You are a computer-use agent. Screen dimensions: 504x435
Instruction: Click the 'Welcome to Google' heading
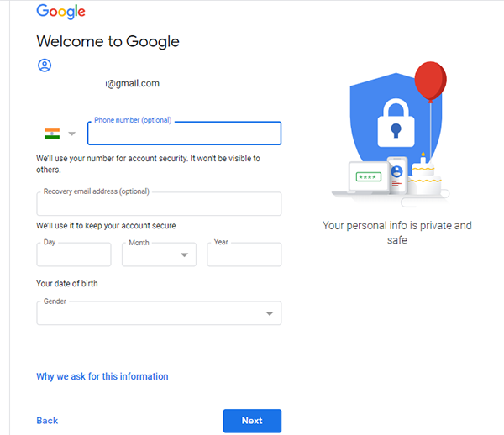(x=108, y=41)
